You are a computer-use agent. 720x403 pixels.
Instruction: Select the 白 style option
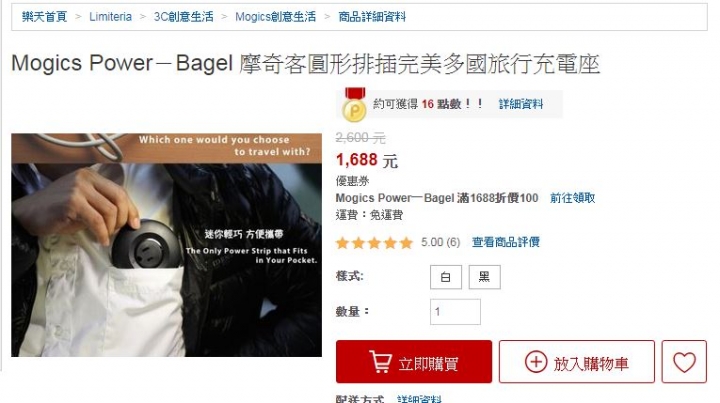[445, 277]
